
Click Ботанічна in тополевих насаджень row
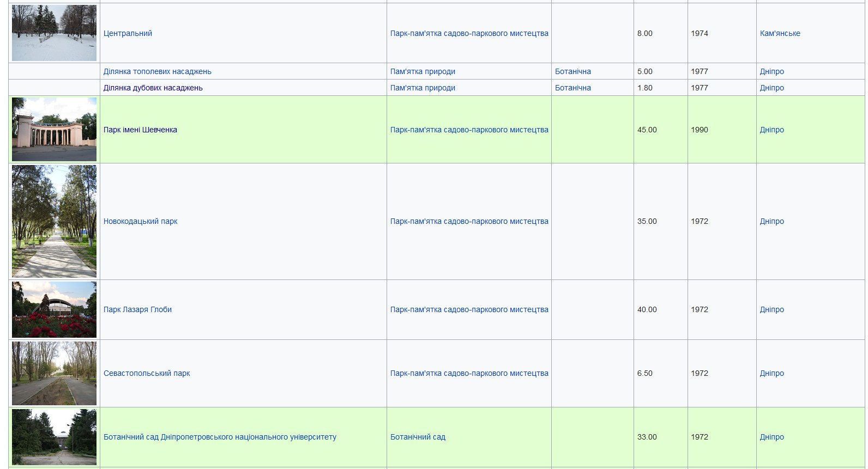coord(573,71)
